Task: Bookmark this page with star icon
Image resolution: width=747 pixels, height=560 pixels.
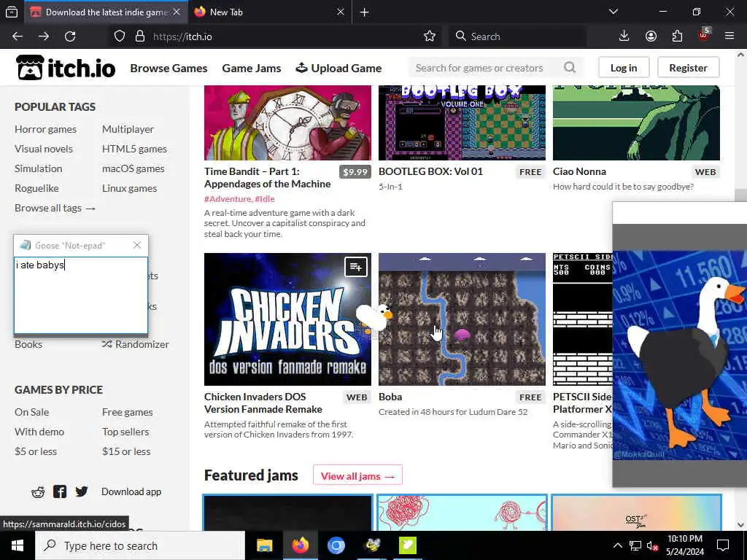Action: click(x=429, y=36)
